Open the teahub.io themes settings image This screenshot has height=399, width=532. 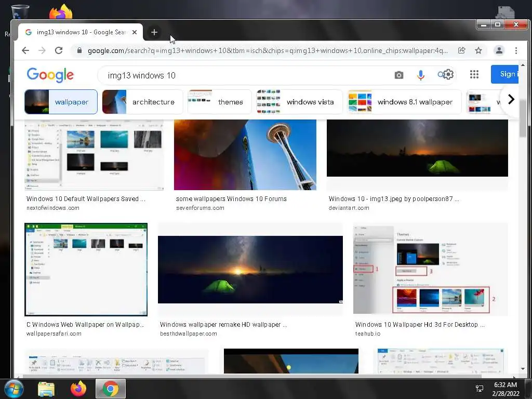coord(431,270)
